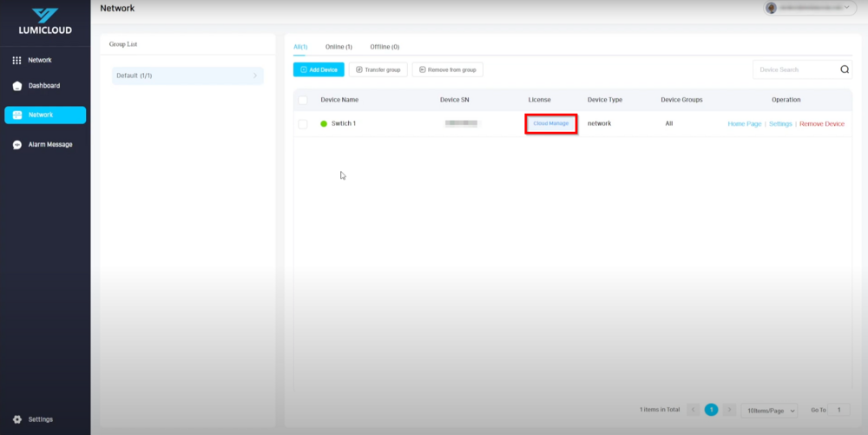
Task: Click green status dot of Swtich 1
Action: (324, 124)
